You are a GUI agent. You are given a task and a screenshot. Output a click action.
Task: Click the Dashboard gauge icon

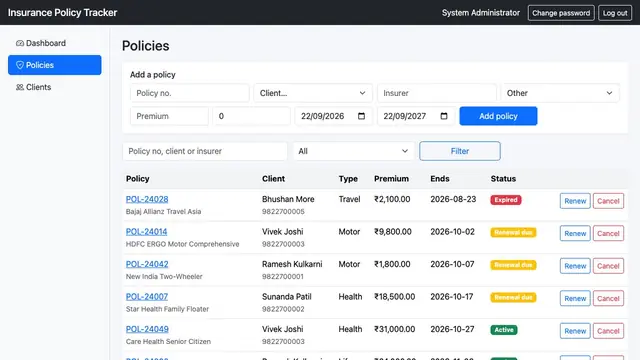pyautogui.click(x=20, y=43)
